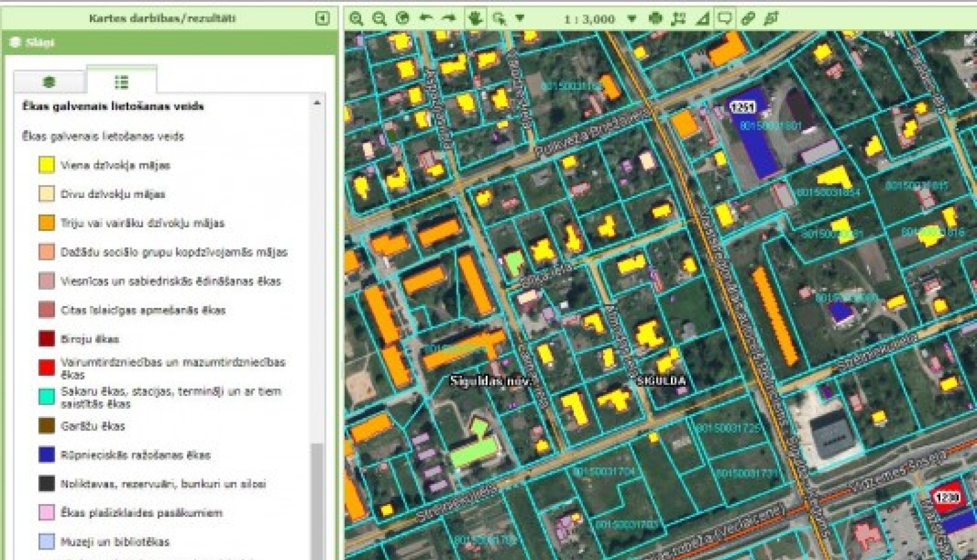Click brown Garāžu ēkas swatch
Image resolution: width=977 pixels, height=560 pixels.
[46, 425]
